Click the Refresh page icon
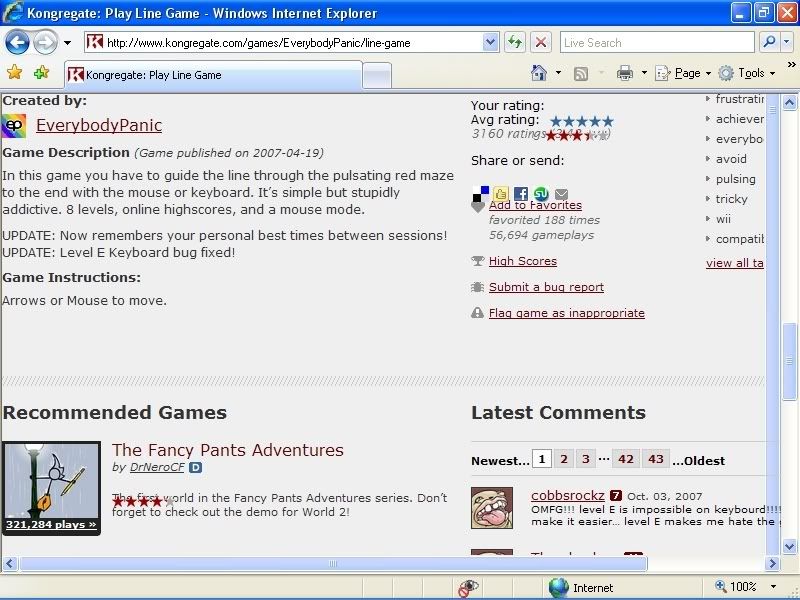This screenshot has height=600, width=800. pyautogui.click(x=515, y=42)
